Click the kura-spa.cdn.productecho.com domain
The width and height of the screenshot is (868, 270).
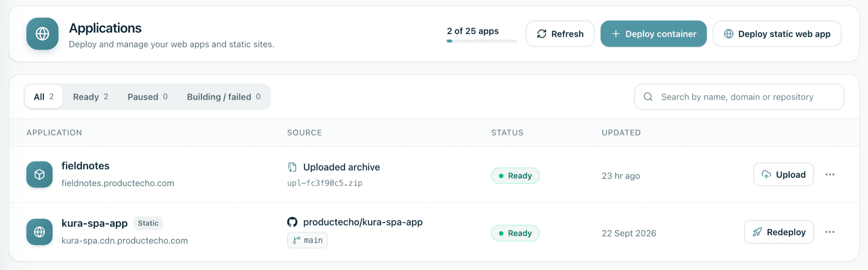[125, 240]
